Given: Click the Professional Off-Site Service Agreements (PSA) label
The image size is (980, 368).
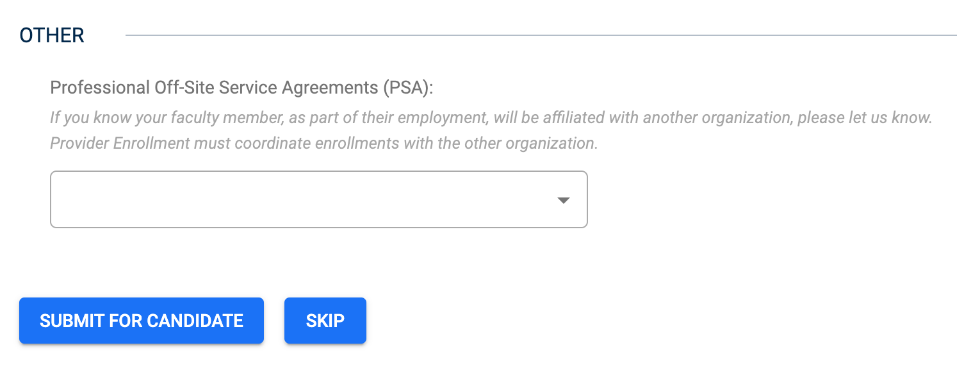Looking at the screenshot, I should pyautogui.click(x=242, y=88).
